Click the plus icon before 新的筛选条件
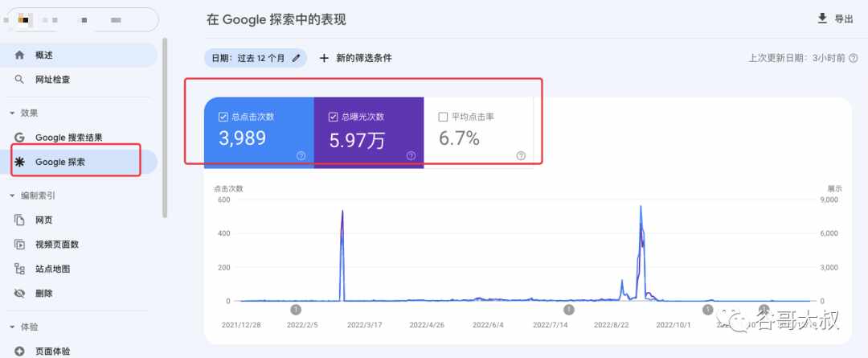The height and width of the screenshot is (358, 868). pos(325,58)
